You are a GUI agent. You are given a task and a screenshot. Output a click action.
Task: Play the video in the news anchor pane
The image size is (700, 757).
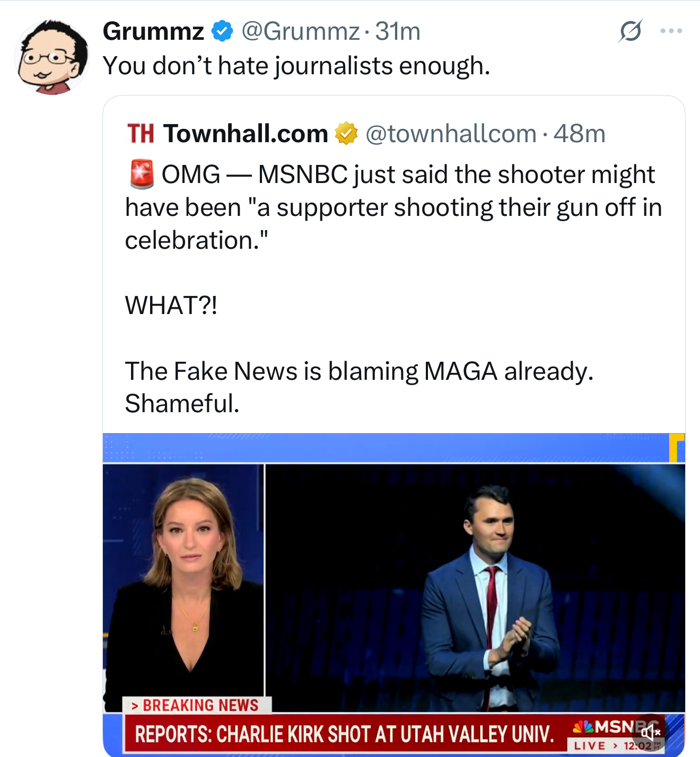click(183, 587)
